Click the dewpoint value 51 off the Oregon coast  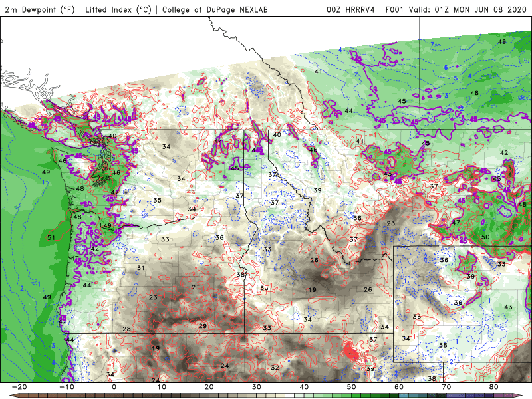[x=51, y=237]
